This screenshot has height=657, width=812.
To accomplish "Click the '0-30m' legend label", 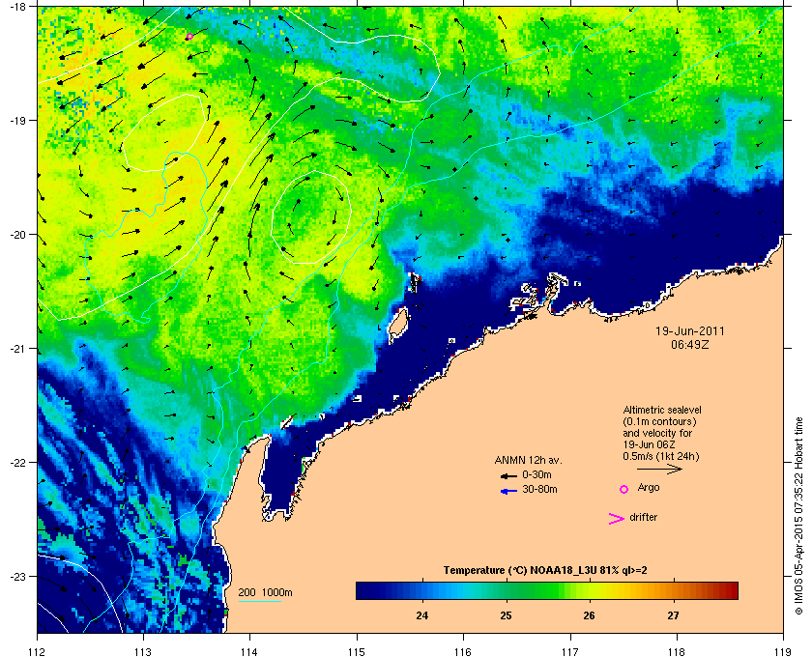I will (536, 474).
